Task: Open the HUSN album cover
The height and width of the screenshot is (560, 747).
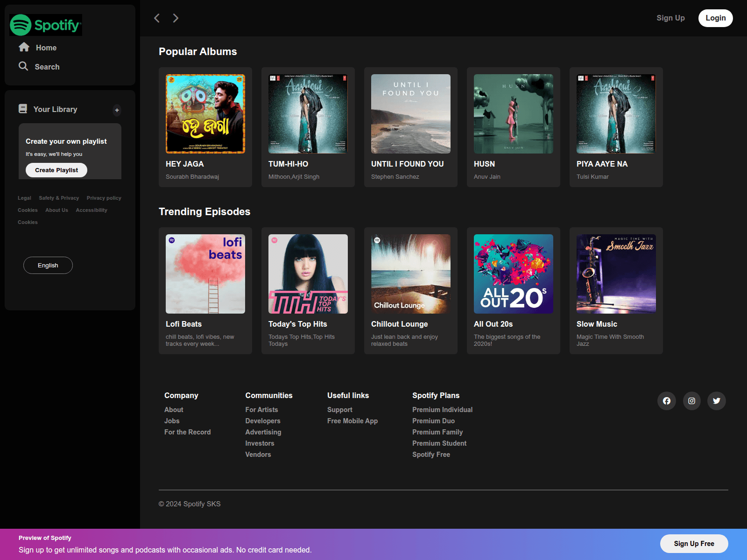Action: point(514,114)
